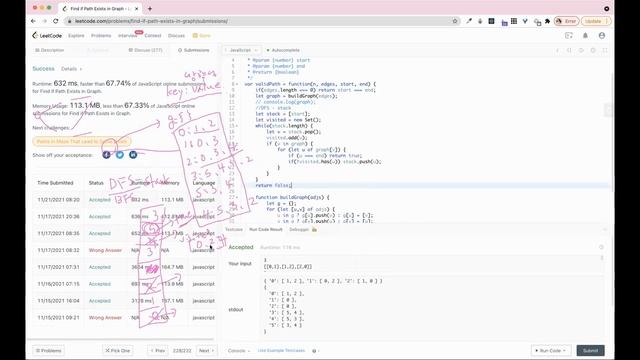640x360 pixels.
Task: Open the suggested next challenge pill
Action: point(82,142)
